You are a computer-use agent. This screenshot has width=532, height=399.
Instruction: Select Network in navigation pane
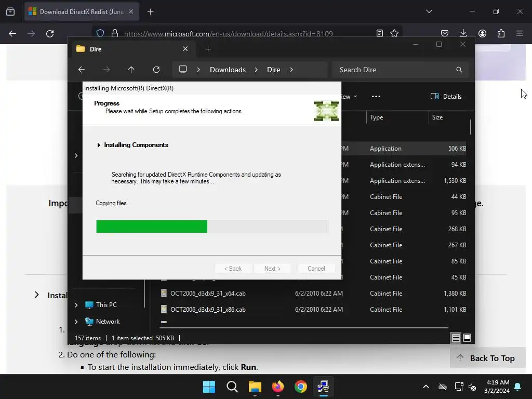pyautogui.click(x=108, y=322)
